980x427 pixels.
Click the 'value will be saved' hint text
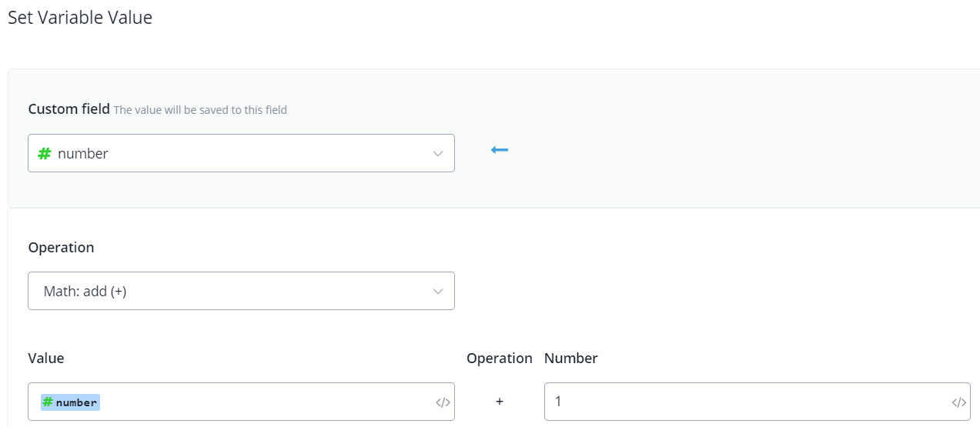[200, 110]
